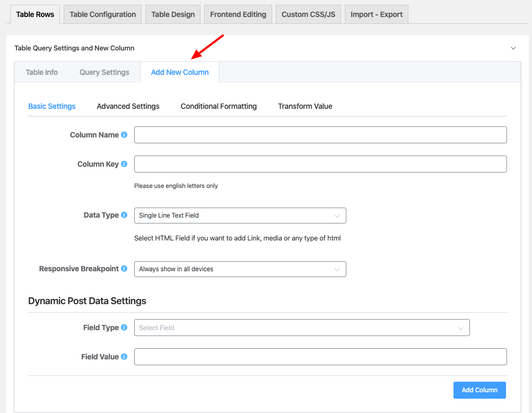The image size is (532, 413).
Task: Expand the Responsive Breakpoint dropdown
Action: click(240, 269)
